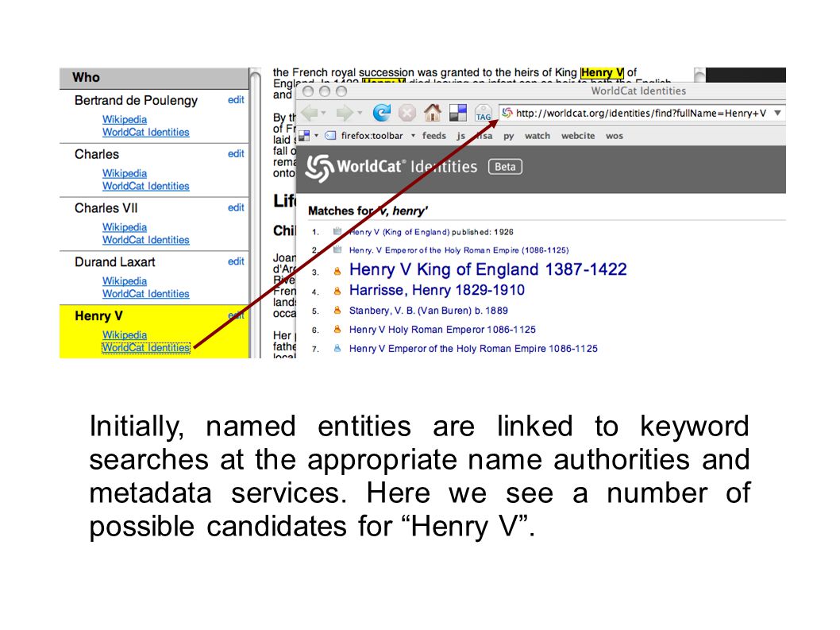Edit the Charles entry
The width and height of the screenshot is (840, 630).
tap(236, 154)
